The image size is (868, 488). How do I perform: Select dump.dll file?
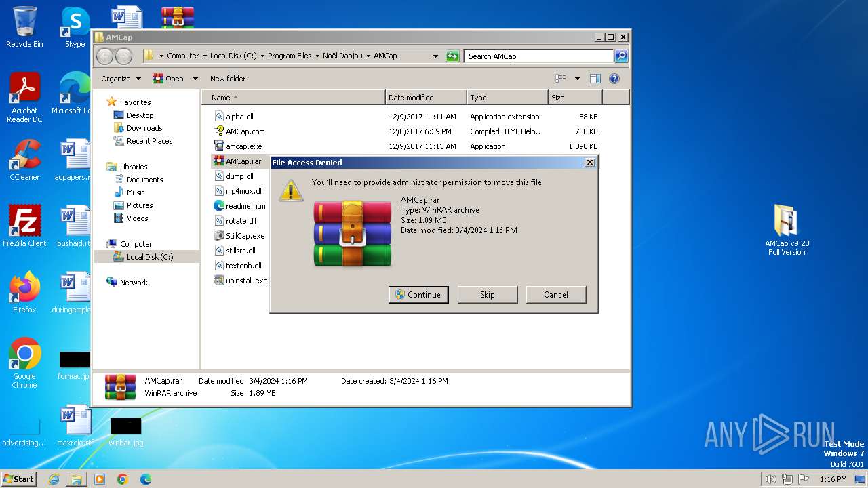(x=239, y=176)
